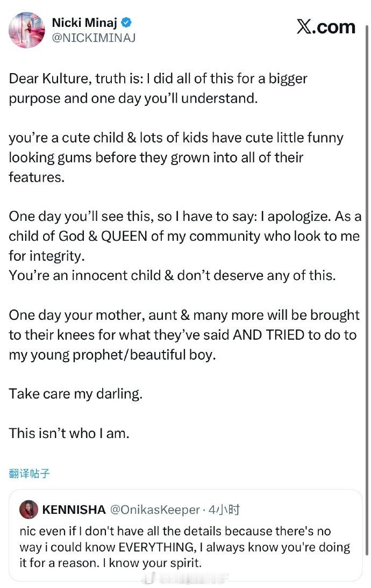The image size is (371, 588).
Task: Click the 4小时 timestamp on quoted post
Action: pyautogui.click(x=224, y=510)
